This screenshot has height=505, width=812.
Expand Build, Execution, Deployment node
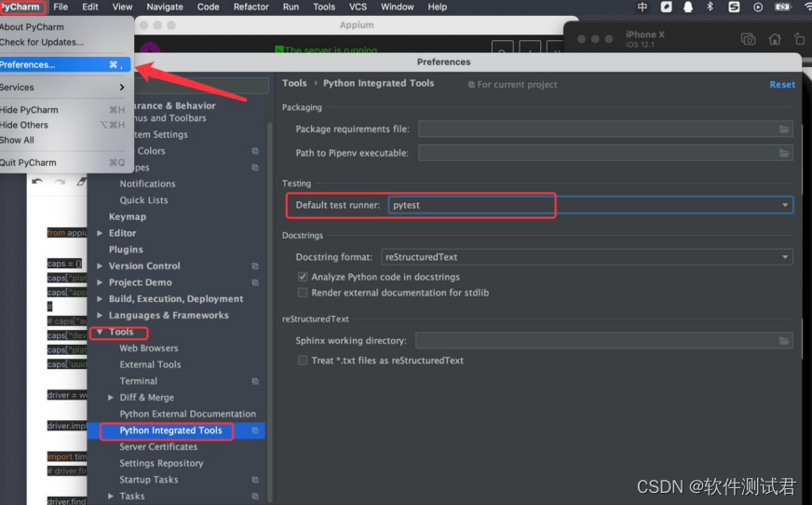pyautogui.click(x=100, y=299)
